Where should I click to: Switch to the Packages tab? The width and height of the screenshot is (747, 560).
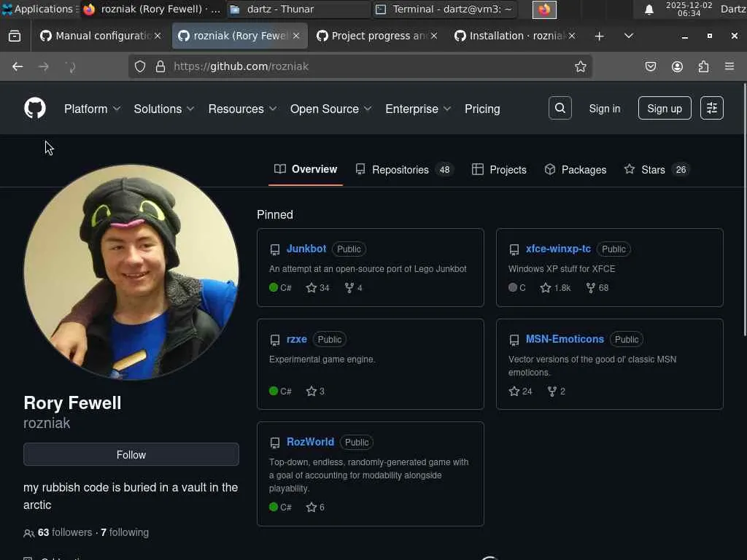coord(575,169)
